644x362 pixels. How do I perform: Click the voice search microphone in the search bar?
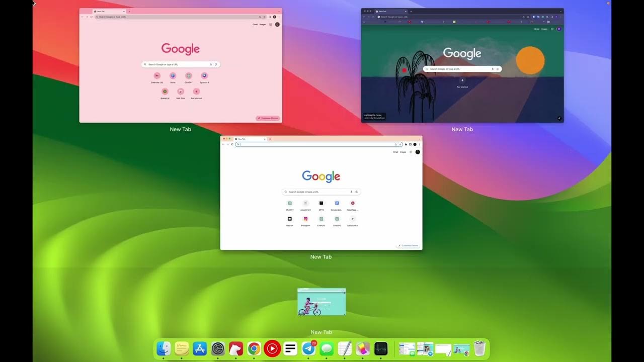coord(351,192)
